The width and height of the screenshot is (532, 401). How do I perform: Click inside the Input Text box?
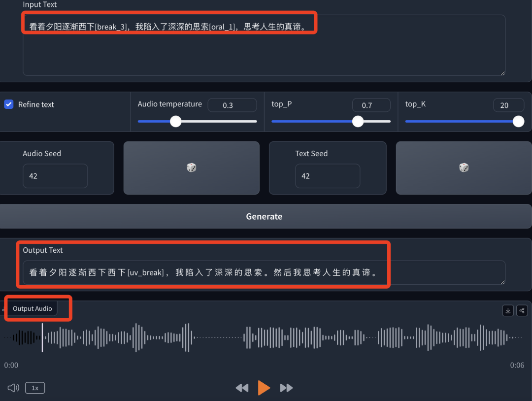(264, 45)
